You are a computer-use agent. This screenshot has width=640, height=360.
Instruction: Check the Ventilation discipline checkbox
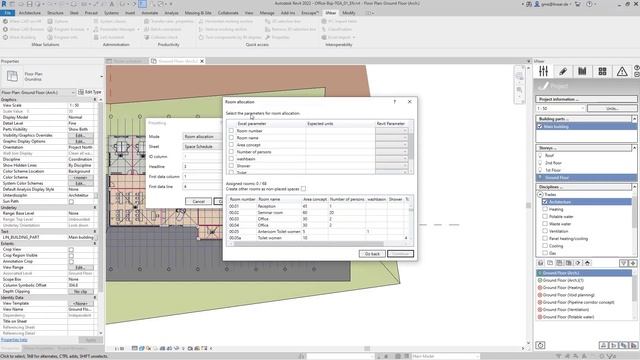pyautogui.click(x=545, y=231)
